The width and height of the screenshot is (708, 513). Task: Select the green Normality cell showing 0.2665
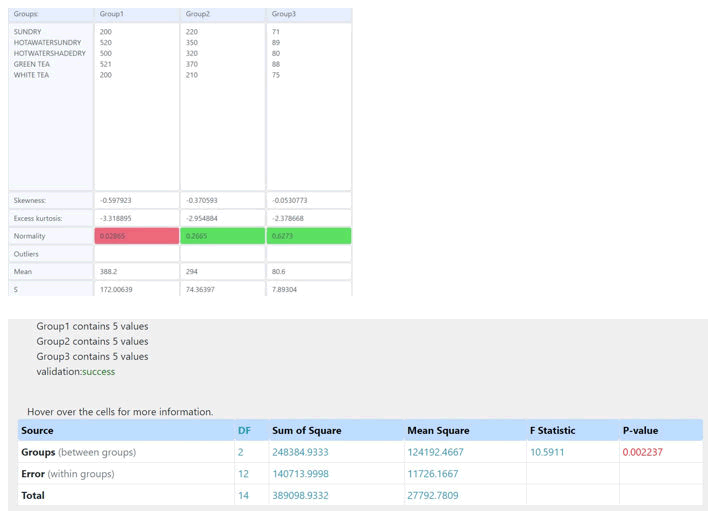coord(223,236)
